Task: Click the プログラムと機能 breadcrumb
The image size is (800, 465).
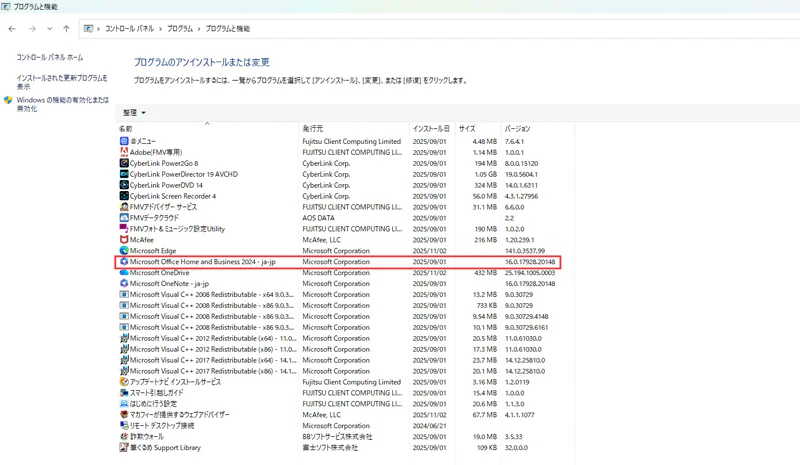Action: [228, 29]
